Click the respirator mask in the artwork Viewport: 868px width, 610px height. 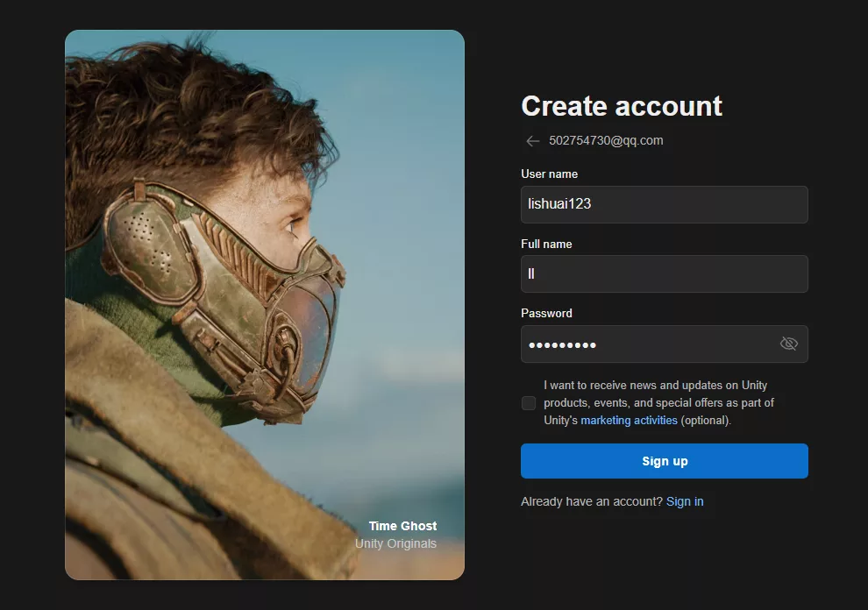(228, 289)
